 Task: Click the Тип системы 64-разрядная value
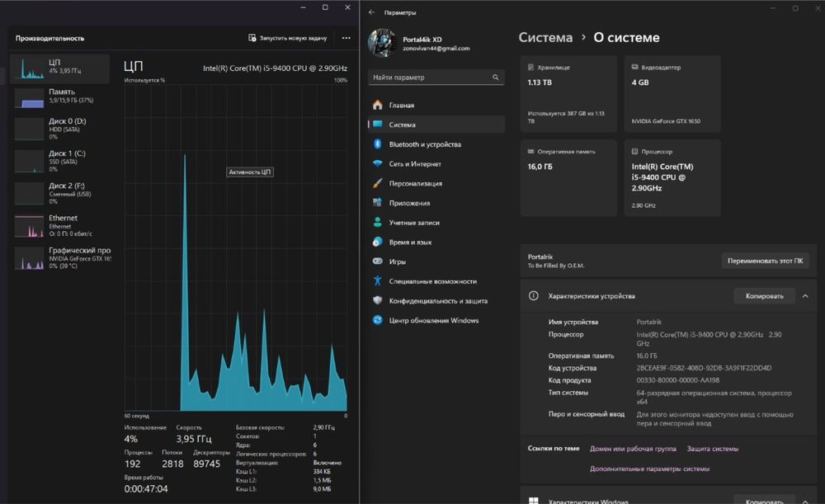[x=714, y=398]
